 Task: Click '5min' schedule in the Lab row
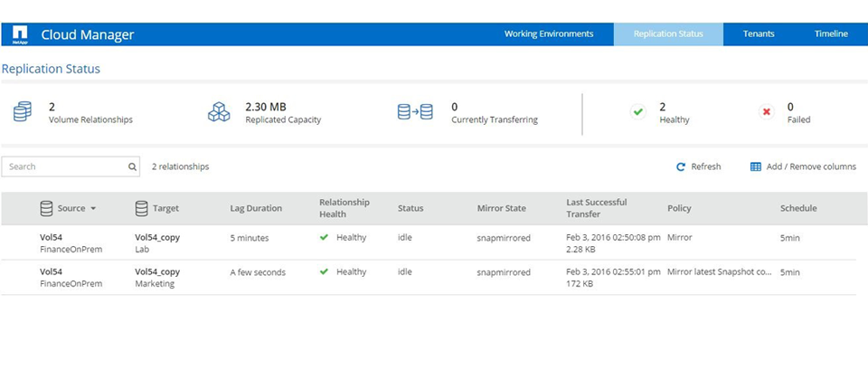(790, 238)
